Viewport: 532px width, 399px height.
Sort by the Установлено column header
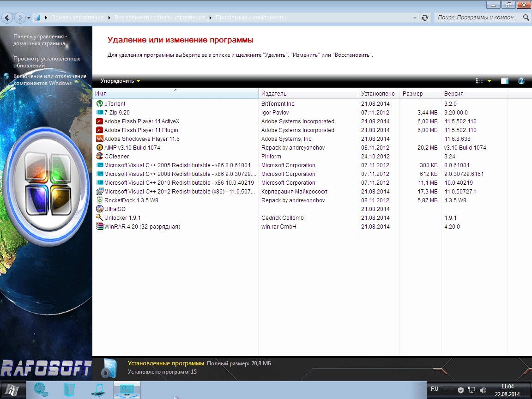pyautogui.click(x=379, y=94)
